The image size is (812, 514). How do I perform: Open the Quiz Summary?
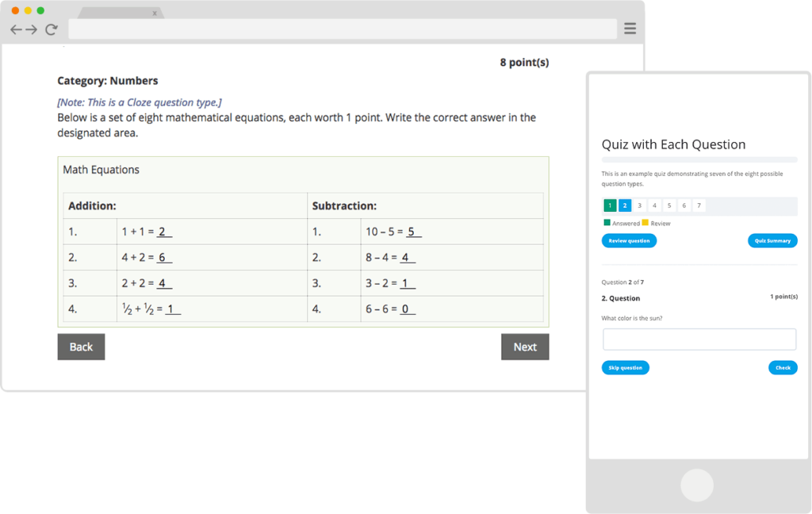[x=772, y=241]
